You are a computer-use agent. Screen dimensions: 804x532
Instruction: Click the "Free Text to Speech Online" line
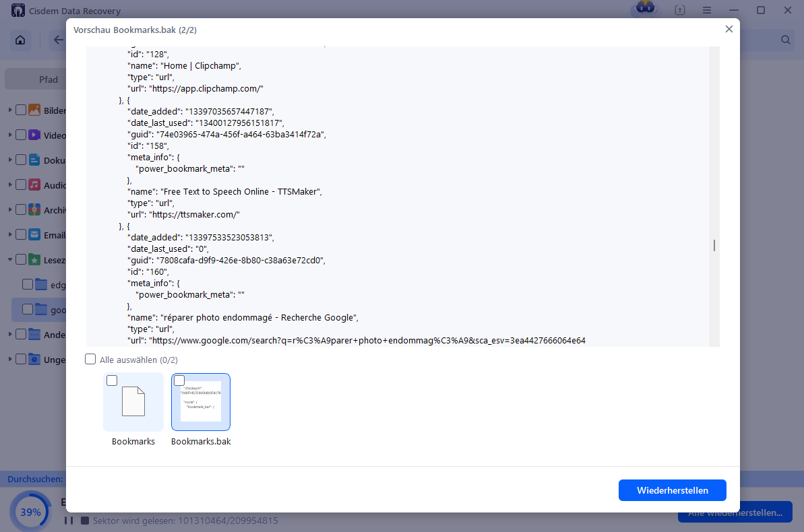(x=224, y=192)
